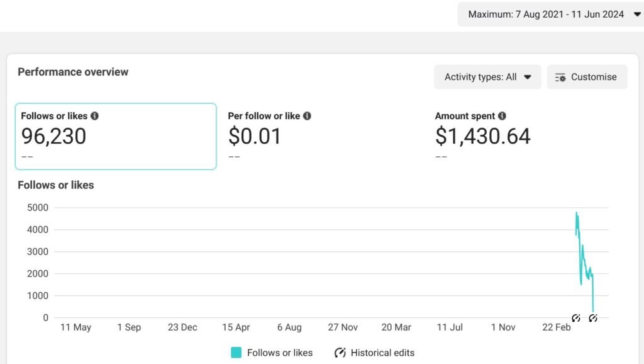Image resolution: width=644 pixels, height=364 pixels.
Task: Expand Activity types using its caret arrow
Action: (528, 77)
